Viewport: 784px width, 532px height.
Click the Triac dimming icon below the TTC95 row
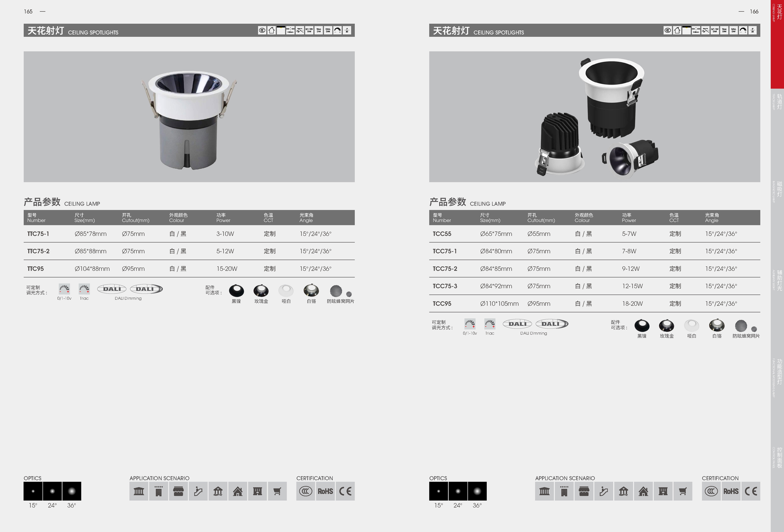click(84, 289)
